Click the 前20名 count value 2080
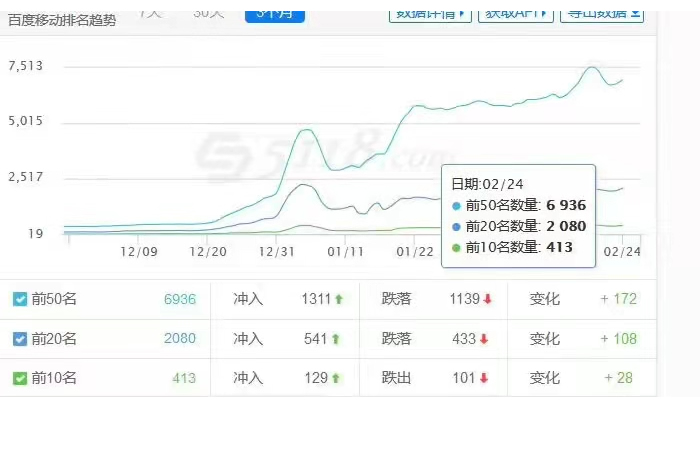Viewport: 700px width, 455px height. coord(180,338)
